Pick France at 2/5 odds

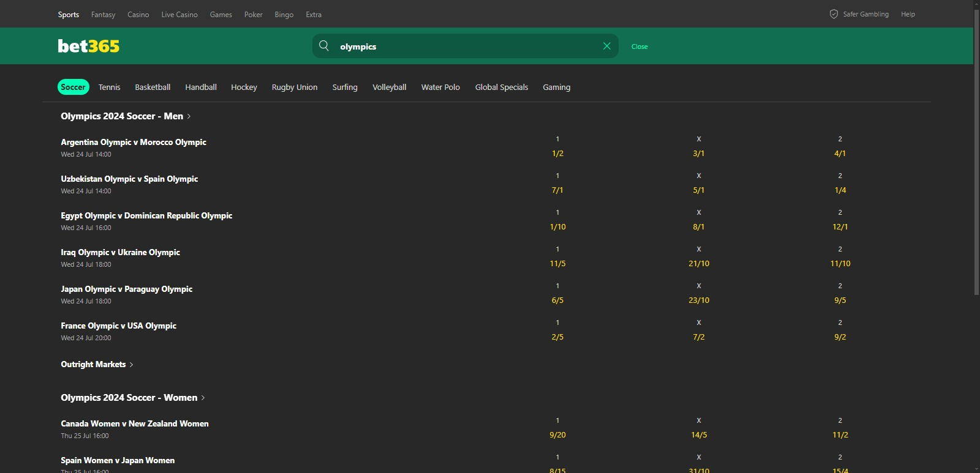[x=557, y=337]
